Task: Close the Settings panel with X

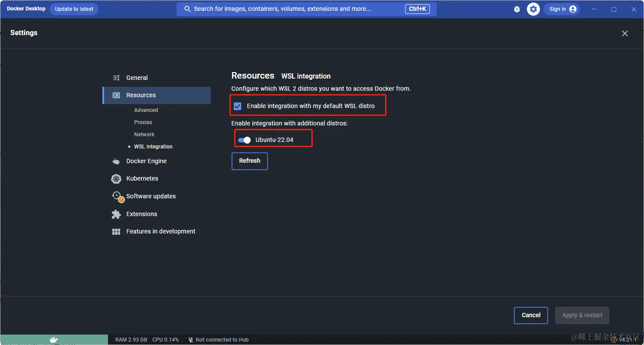Action: click(625, 33)
